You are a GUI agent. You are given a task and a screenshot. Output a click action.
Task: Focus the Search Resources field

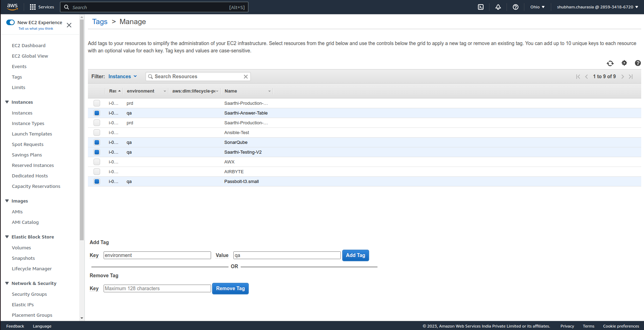[x=198, y=76]
